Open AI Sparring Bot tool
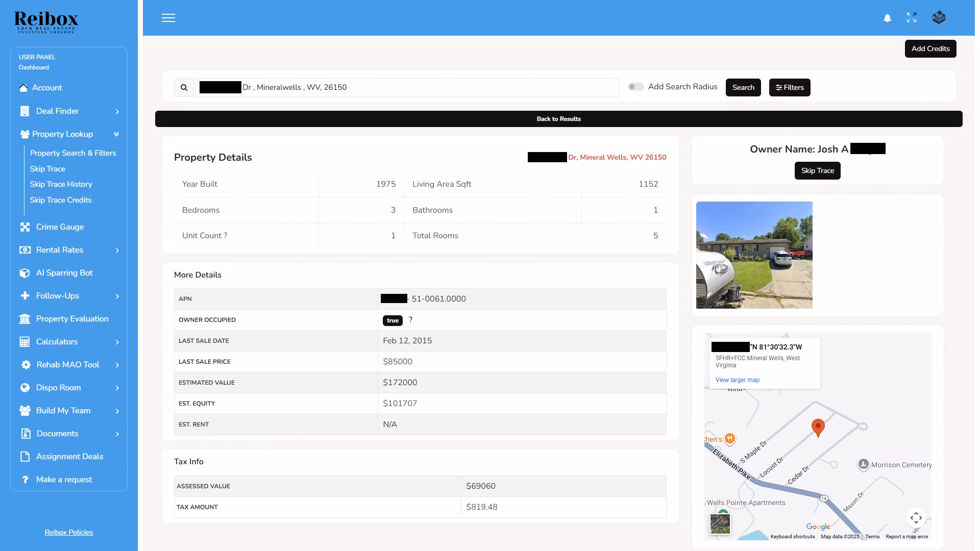This screenshot has height=551, width=980. [x=64, y=273]
